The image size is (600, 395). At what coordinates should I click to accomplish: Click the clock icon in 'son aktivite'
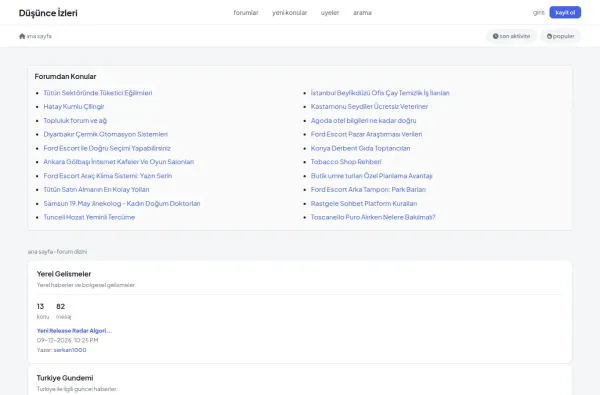[x=496, y=36]
